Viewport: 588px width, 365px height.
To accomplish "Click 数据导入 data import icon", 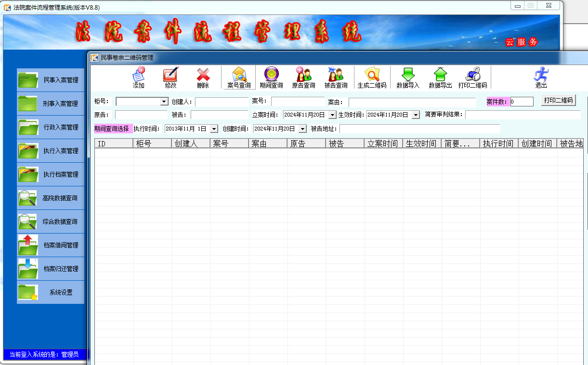I will tap(408, 77).
